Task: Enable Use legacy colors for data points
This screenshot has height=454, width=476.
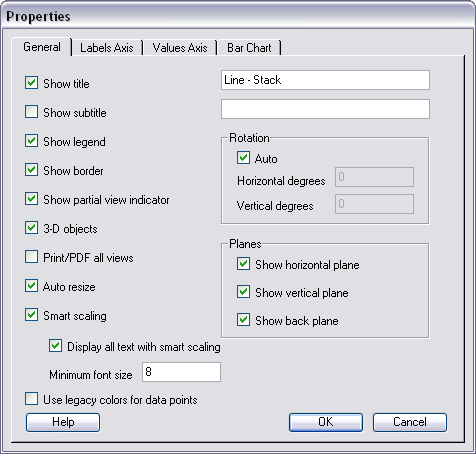Action: (x=31, y=399)
